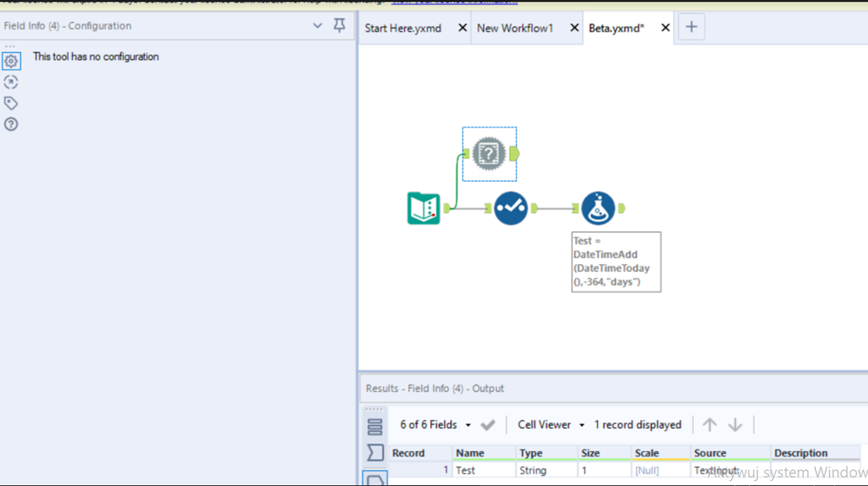The width and height of the screenshot is (868, 486).
Task: Click the Record column header
Action: (x=421, y=453)
